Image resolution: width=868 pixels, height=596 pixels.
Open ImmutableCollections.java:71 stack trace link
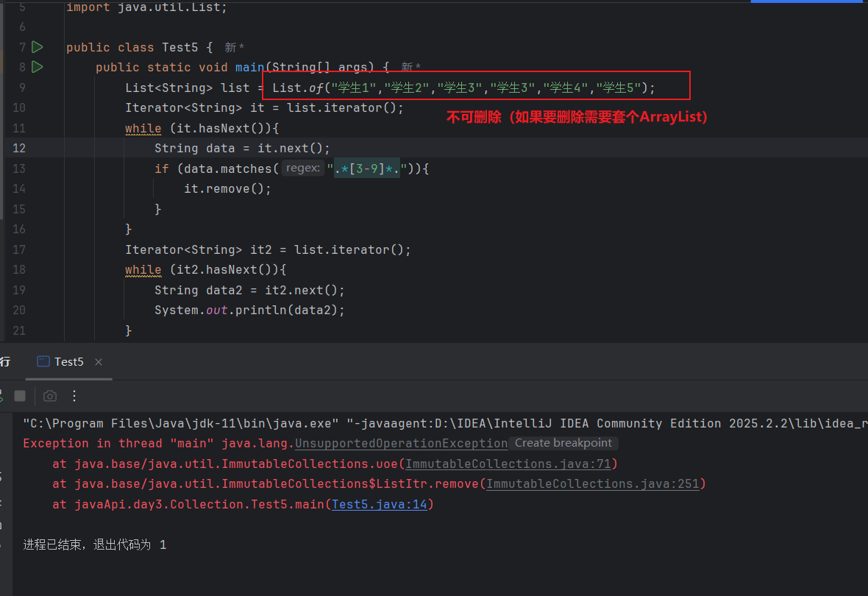tap(510, 464)
